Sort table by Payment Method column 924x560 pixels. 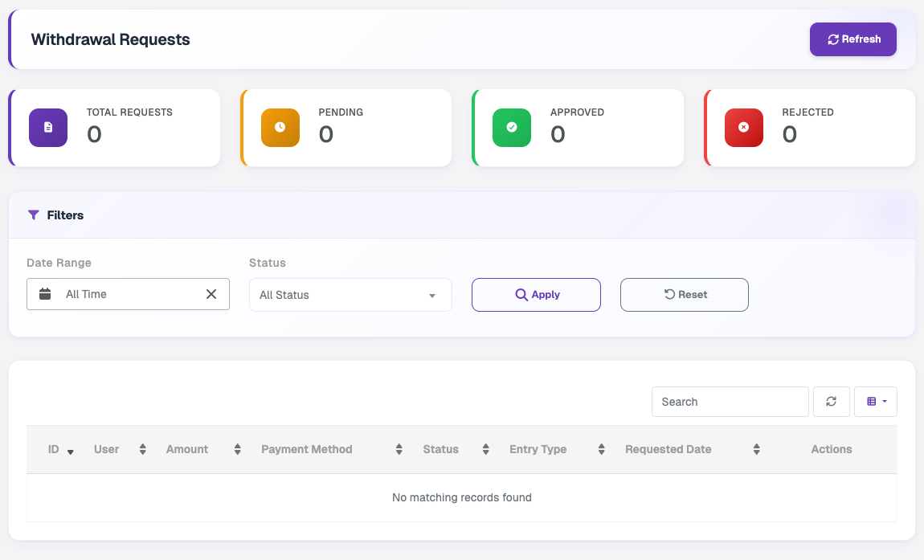point(326,449)
